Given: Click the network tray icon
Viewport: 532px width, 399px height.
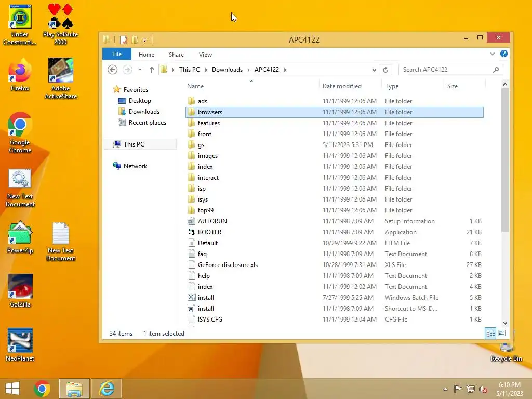Looking at the screenshot, I should 471,389.
